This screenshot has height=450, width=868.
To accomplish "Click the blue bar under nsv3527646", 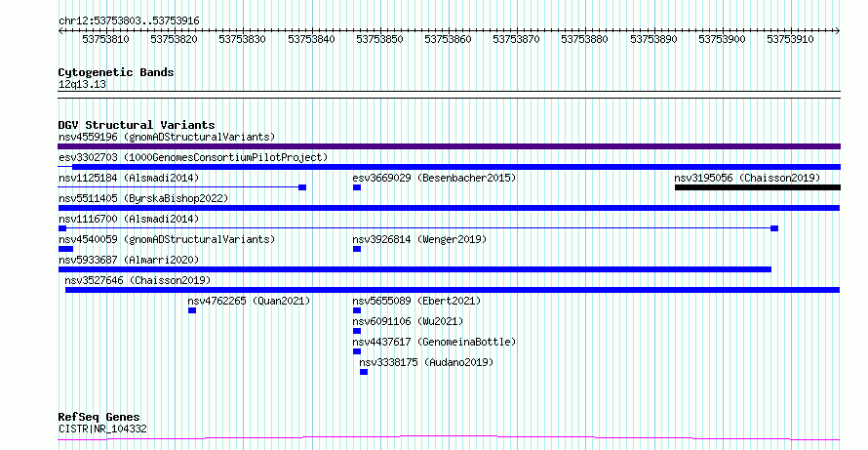I will click(453, 290).
